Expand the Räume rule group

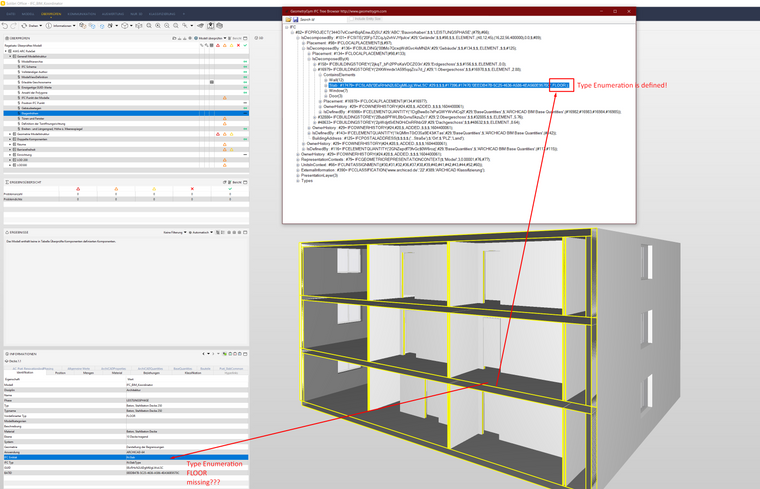(x=10, y=144)
